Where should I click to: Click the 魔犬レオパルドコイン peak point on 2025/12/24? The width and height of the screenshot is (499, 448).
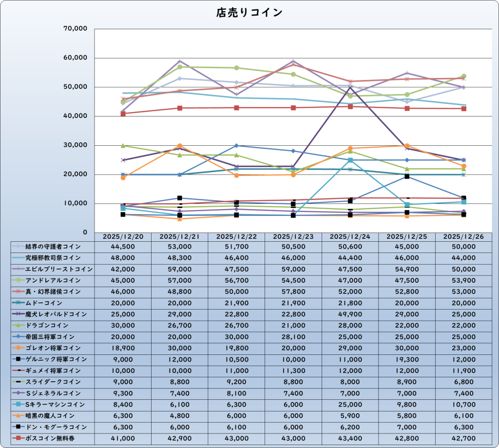pyautogui.click(x=350, y=87)
